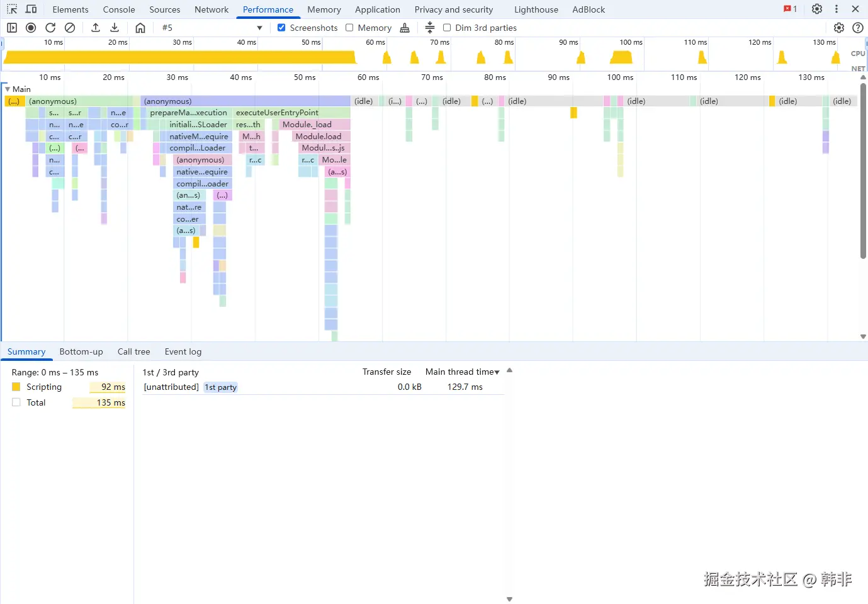The image size is (868, 604).
Task: Start recording with the record button
Action: [x=31, y=28]
